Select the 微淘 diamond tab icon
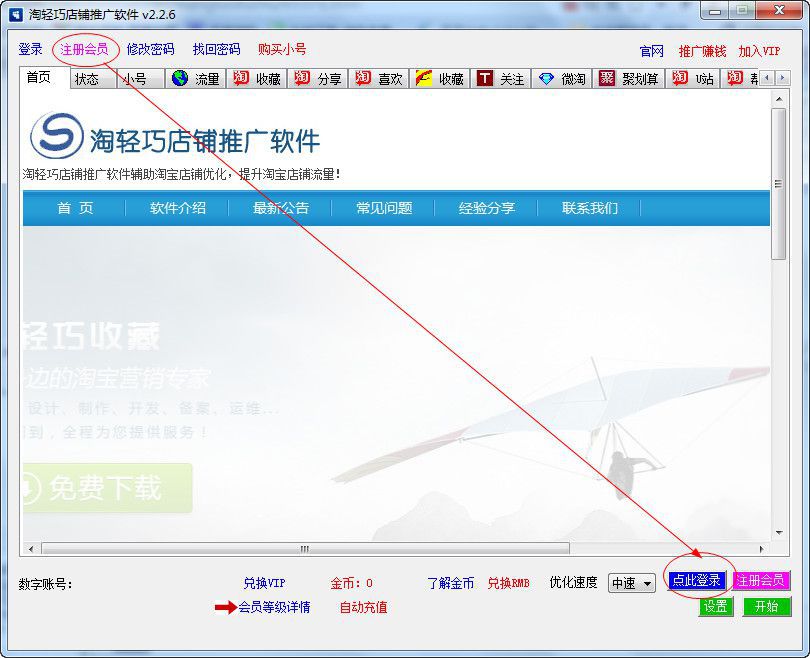This screenshot has height=658, width=810. click(x=544, y=79)
